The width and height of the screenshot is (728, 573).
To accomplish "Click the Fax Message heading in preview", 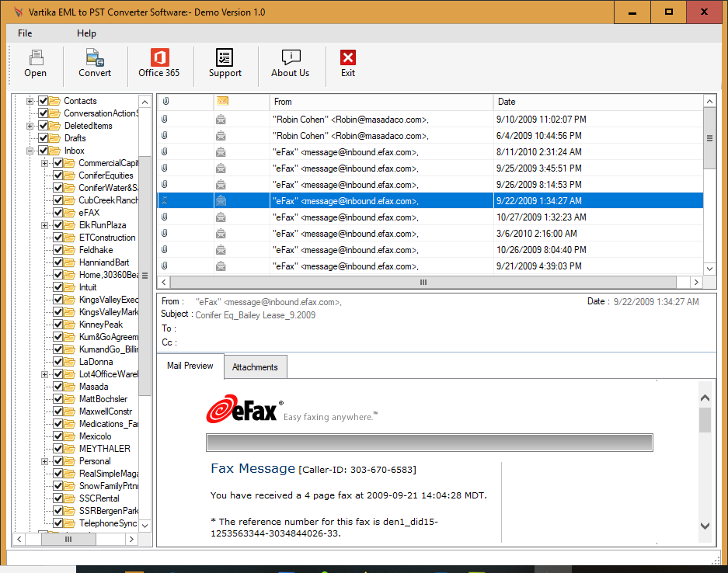I will [253, 469].
